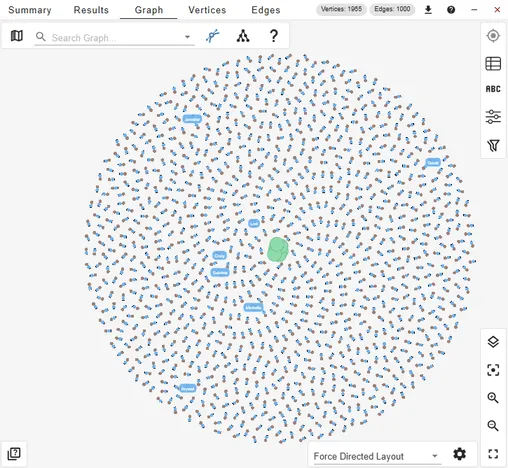508x468 pixels.
Task: Open layout settings gear
Action: (459, 454)
